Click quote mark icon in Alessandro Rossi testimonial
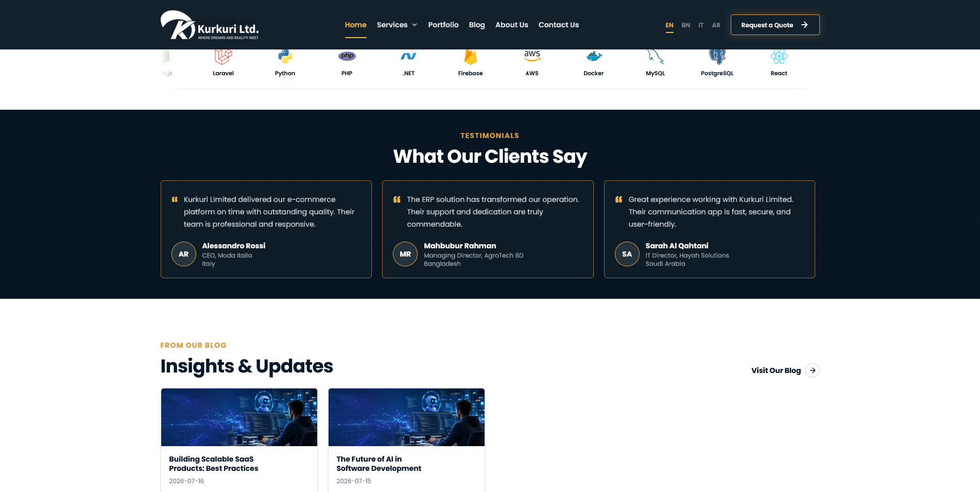Screen dimensions: 980x492 pyautogui.click(x=175, y=199)
